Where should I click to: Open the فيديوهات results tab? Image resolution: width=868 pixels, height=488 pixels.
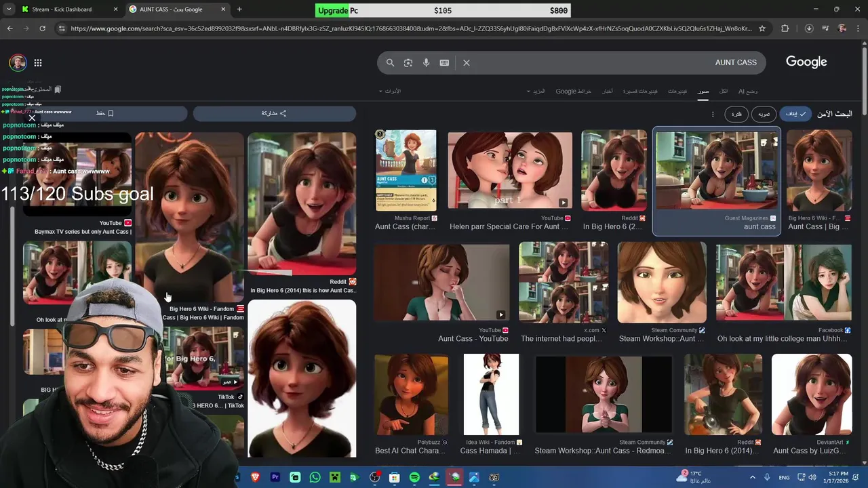pyautogui.click(x=677, y=91)
